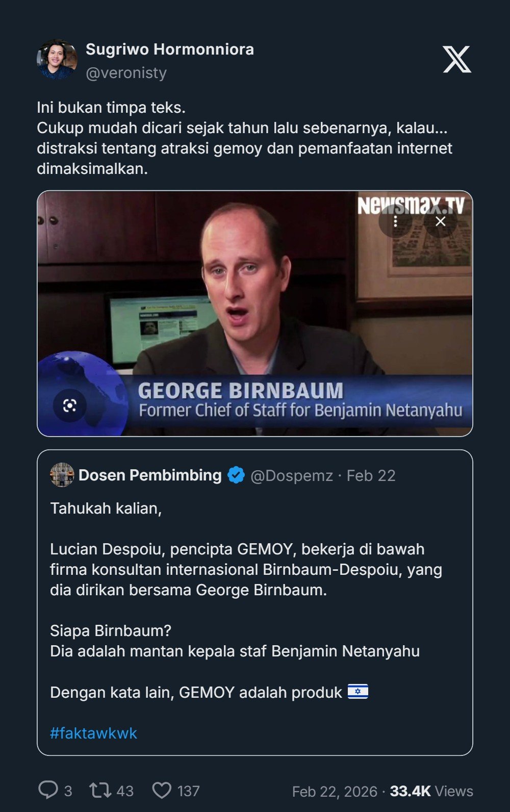Click quoted tweet's Feb 22 date
The image size is (510, 812).
[371, 475]
